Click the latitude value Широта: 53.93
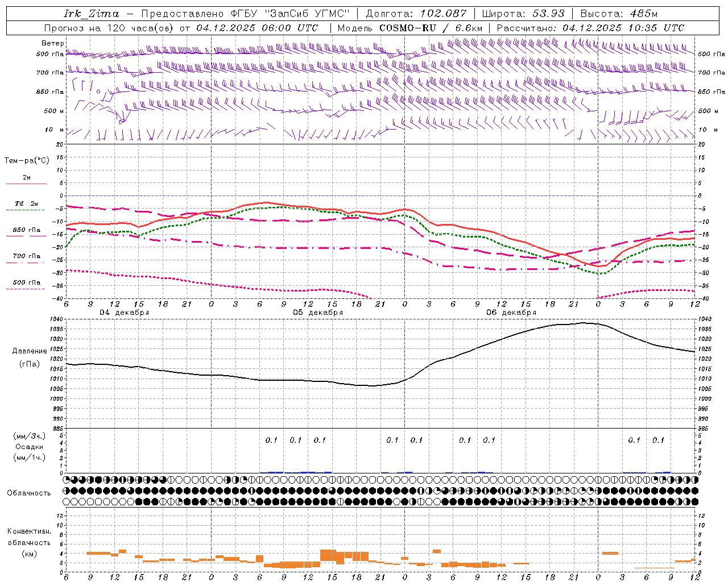Image resolution: width=728 pixels, height=582 pixels. point(523,14)
